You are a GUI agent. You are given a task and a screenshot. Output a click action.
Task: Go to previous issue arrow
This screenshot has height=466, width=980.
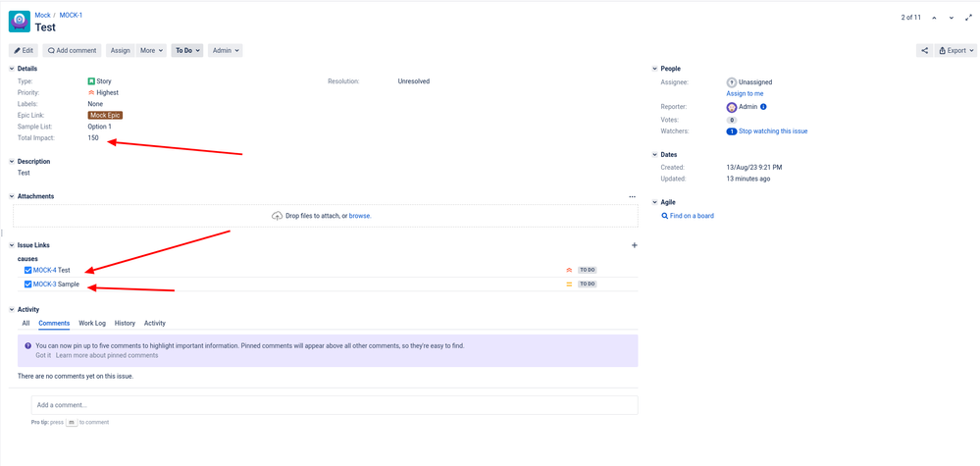(934, 18)
